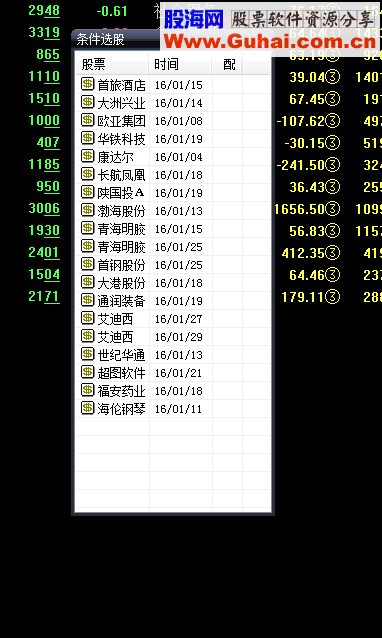Click date 16/01/08 in 欧亚集团 row

pos(178,121)
